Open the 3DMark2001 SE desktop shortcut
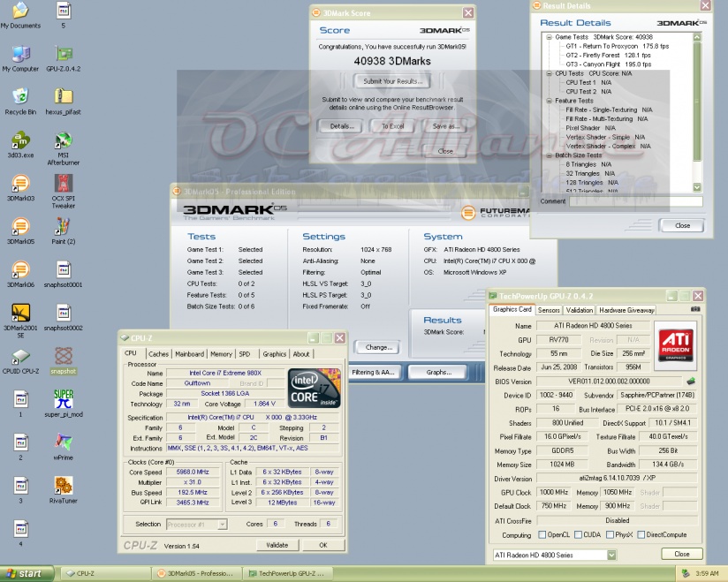Screen dimensions: 728x582 pyautogui.click(x=20, y=313)
